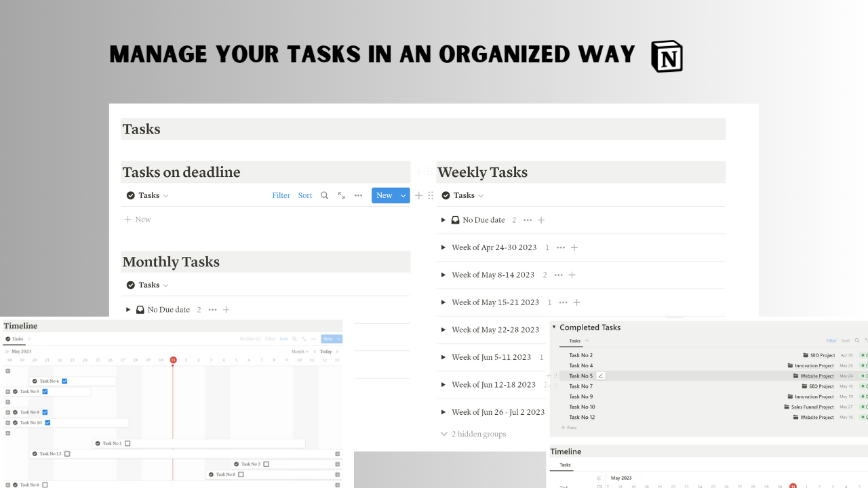Check Task No 1 checkbox in Timeline
The width and height of the screenshot is (868, 488).
(127, 443)
